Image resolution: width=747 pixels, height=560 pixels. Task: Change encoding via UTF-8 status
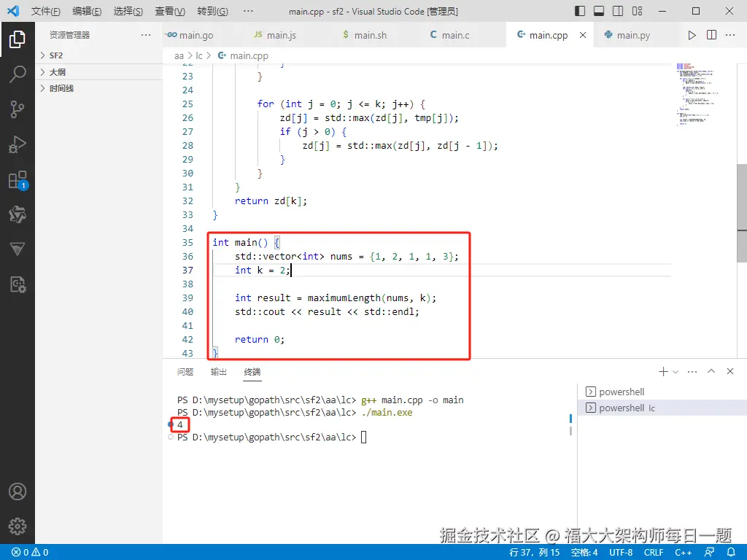pos(621,553)
